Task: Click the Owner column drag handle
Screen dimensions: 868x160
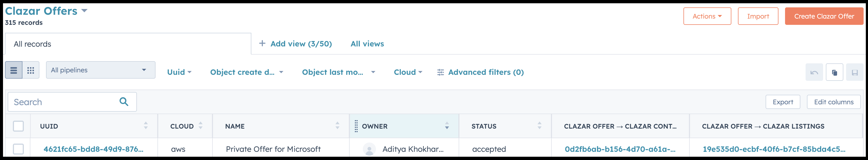Action: 356,126
